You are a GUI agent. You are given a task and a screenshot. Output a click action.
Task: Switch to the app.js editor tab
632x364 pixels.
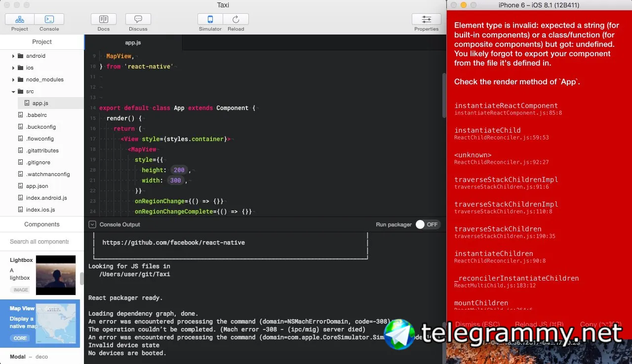[133, 42]
